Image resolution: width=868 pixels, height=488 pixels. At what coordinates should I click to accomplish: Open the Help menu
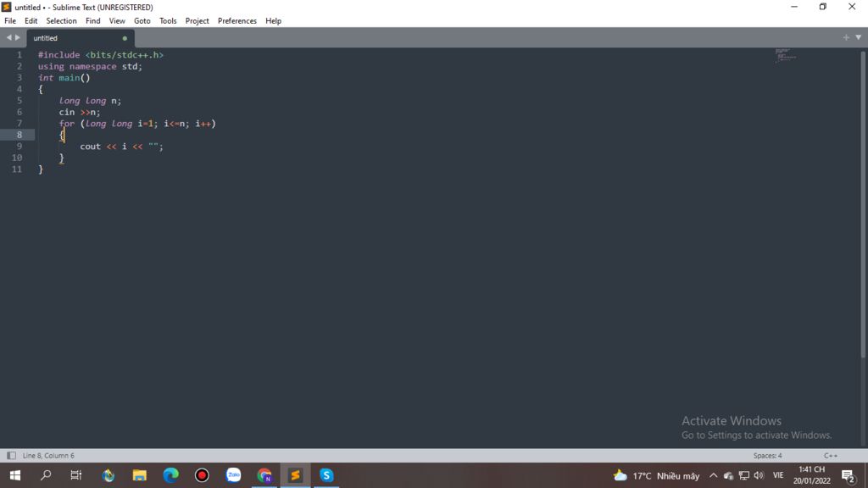point(274,21)
